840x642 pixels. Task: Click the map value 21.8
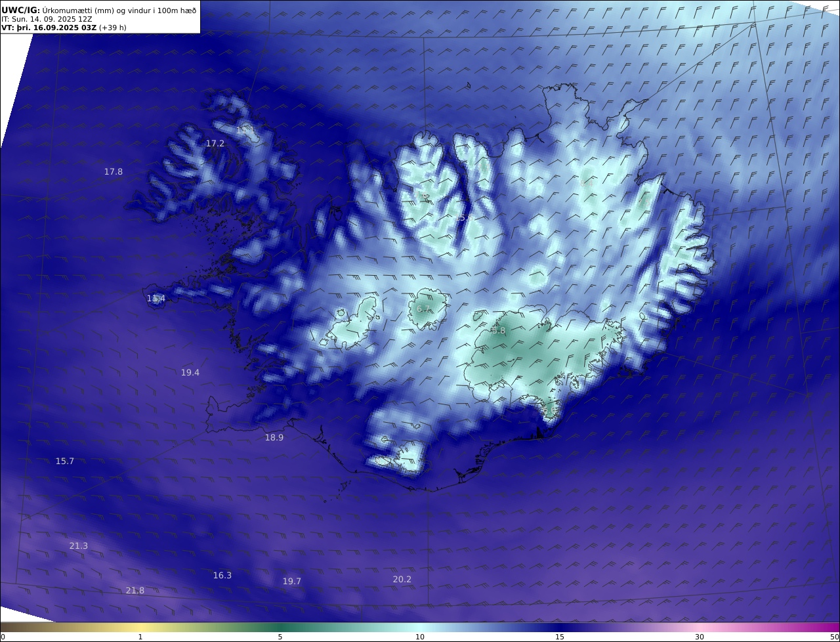pyautogui.click(x=135, y=590)
